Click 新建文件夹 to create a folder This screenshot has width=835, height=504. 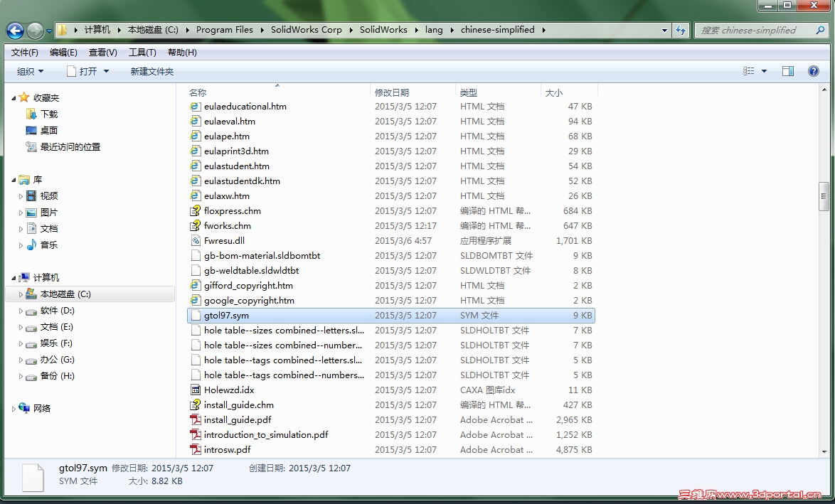click(x=151, y=71)
